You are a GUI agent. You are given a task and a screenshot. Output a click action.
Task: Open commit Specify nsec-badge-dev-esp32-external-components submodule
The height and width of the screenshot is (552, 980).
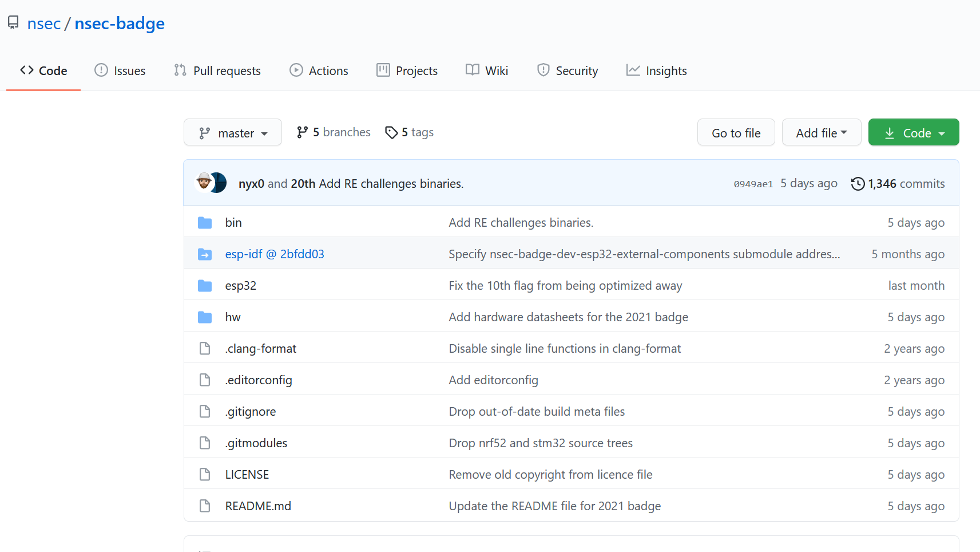pyautogui.click(x=645, y=254)
